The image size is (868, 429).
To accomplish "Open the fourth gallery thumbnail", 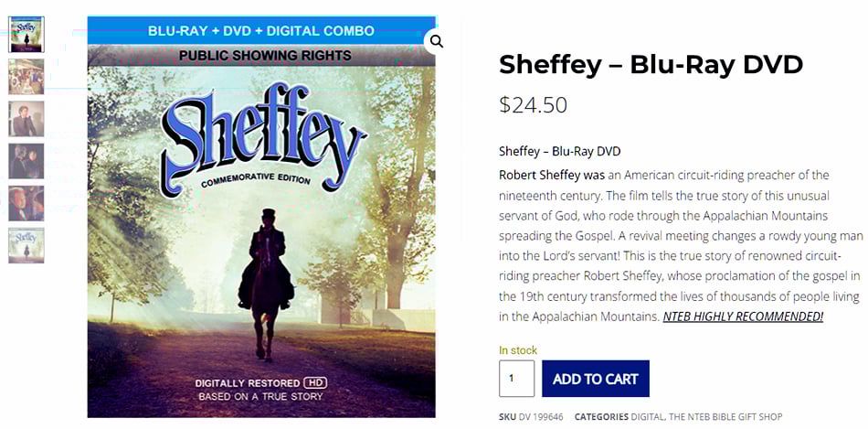I will tap(26, 161).
